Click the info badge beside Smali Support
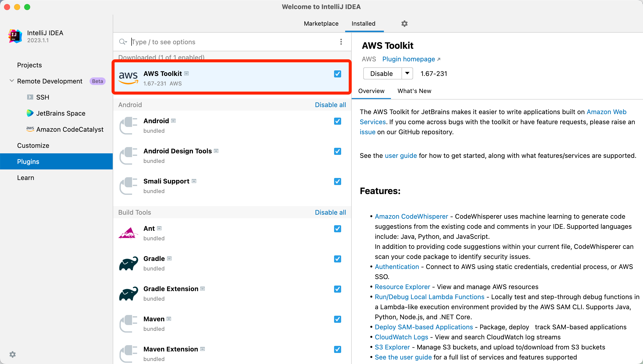The image size is (643, 364). 194,181
